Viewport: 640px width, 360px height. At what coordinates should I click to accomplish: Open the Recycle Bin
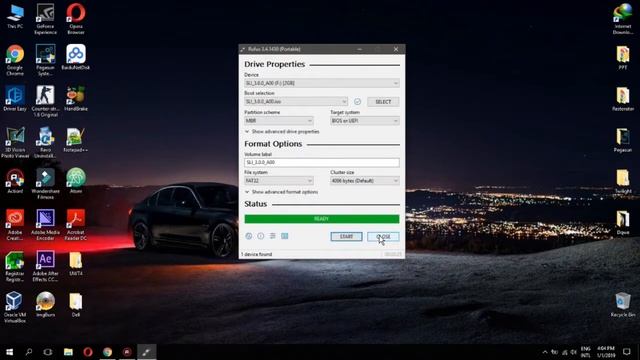pyautogui.click(x=623, y=304)
